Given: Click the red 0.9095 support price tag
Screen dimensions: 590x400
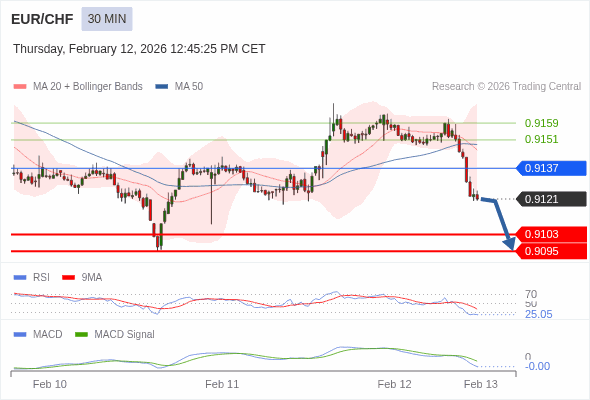Looking at the screenshot, I should pyautogui.click(x=551, y=251).
